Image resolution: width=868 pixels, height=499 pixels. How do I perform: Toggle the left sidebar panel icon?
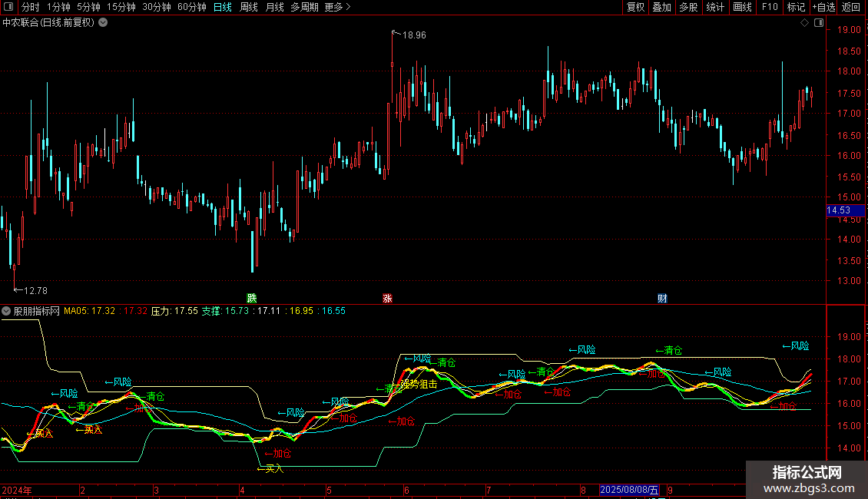[8, 8]
